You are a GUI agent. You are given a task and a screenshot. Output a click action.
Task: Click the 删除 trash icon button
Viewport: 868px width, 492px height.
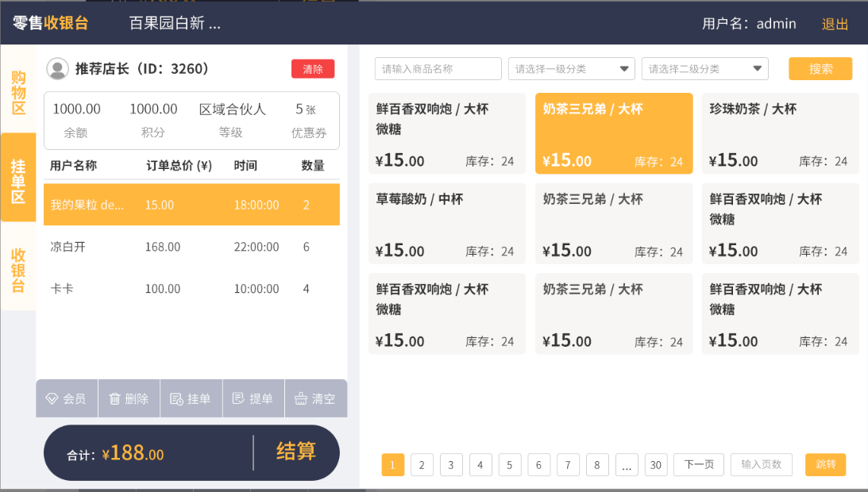click(115, 398)
